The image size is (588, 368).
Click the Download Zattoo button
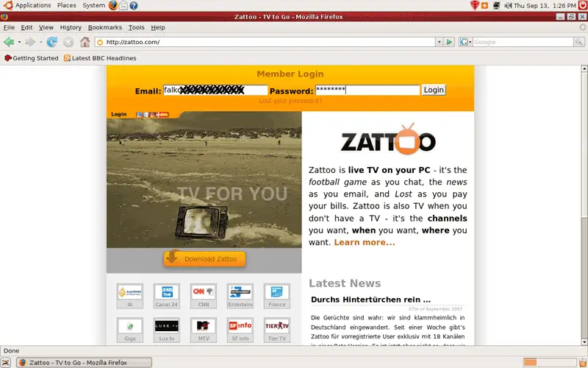coord(204,259)
